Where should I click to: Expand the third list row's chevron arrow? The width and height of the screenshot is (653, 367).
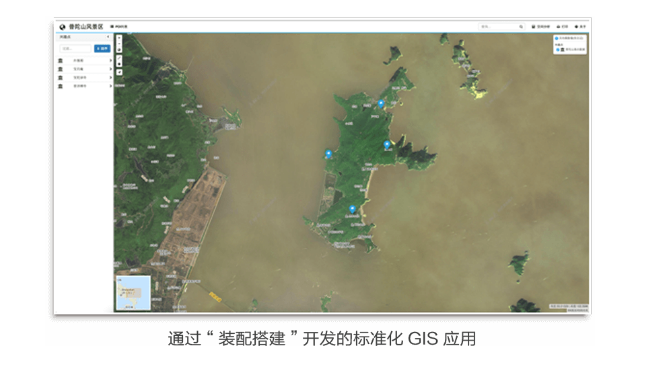click(110, 78)
